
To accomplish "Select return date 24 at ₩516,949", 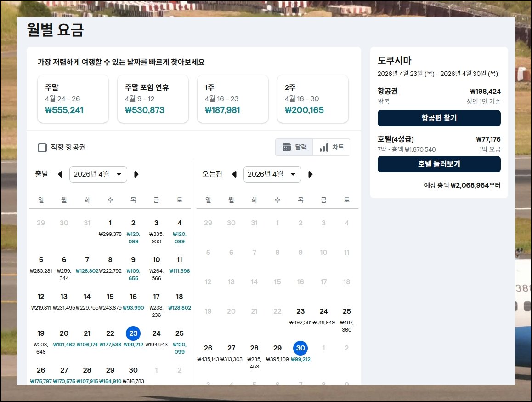I will point(324,316).
